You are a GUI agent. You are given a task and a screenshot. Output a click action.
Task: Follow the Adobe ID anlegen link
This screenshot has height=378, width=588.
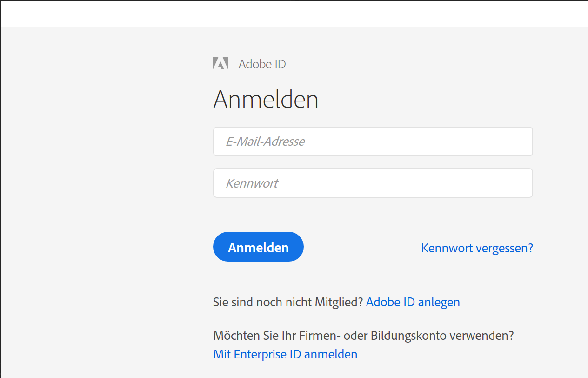(413, 302)
